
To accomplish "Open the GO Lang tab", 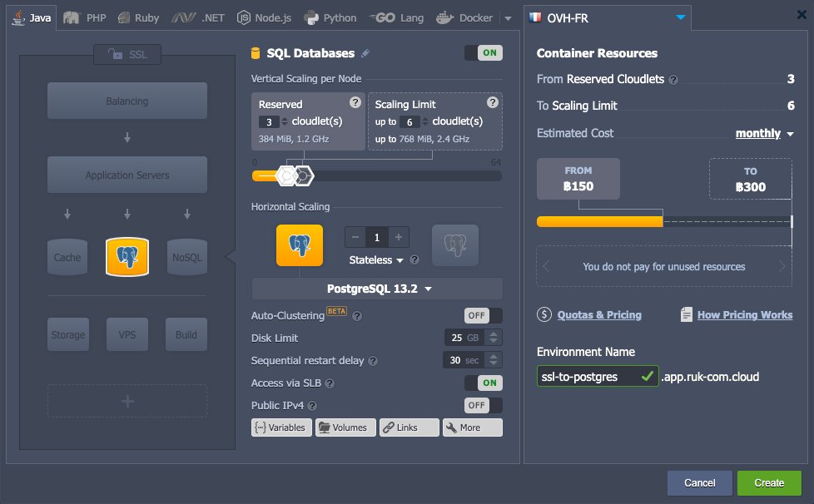I will pyautogui.click(x=396, y=18).
